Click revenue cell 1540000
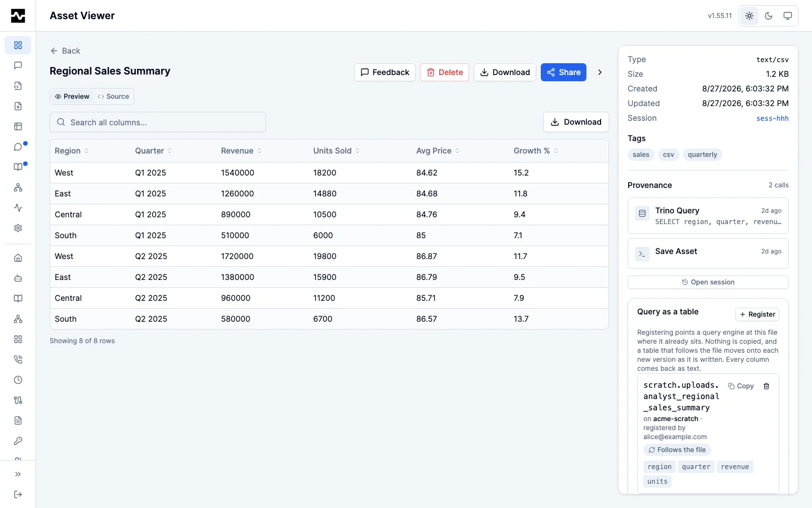 pos(237,173)
